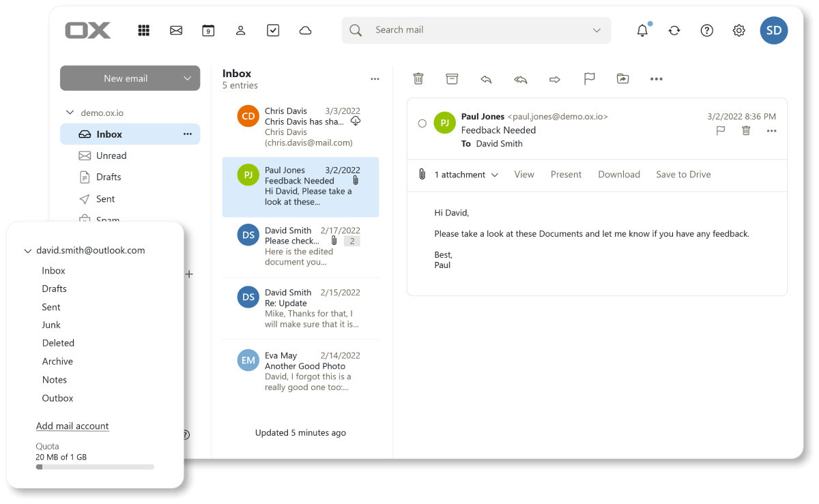Open the Calendar app icon
This screenshot has height=504, width=819.
coord(208,30)
